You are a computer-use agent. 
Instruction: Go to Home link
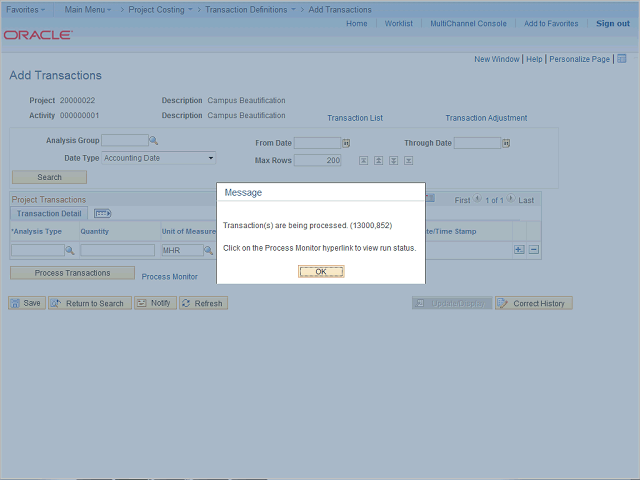(357, 24)
